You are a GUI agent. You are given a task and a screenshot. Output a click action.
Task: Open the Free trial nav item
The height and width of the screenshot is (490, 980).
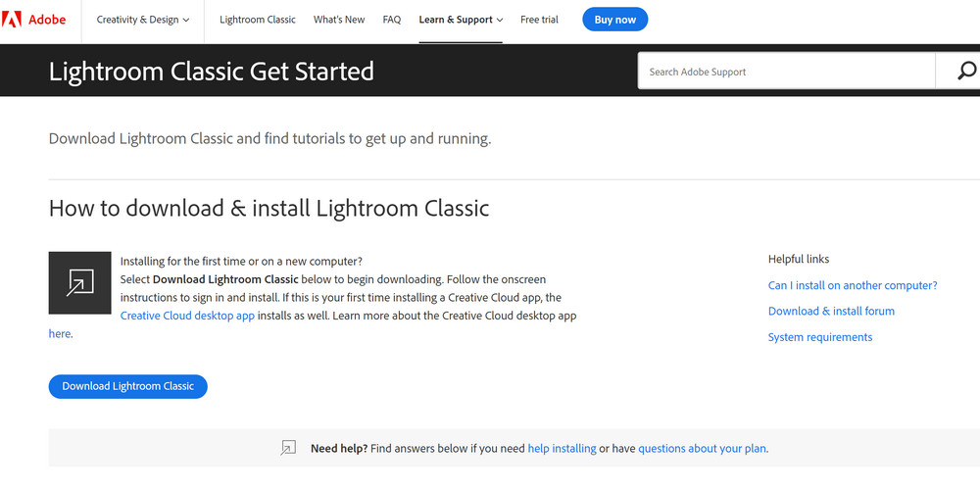point(539,20)
